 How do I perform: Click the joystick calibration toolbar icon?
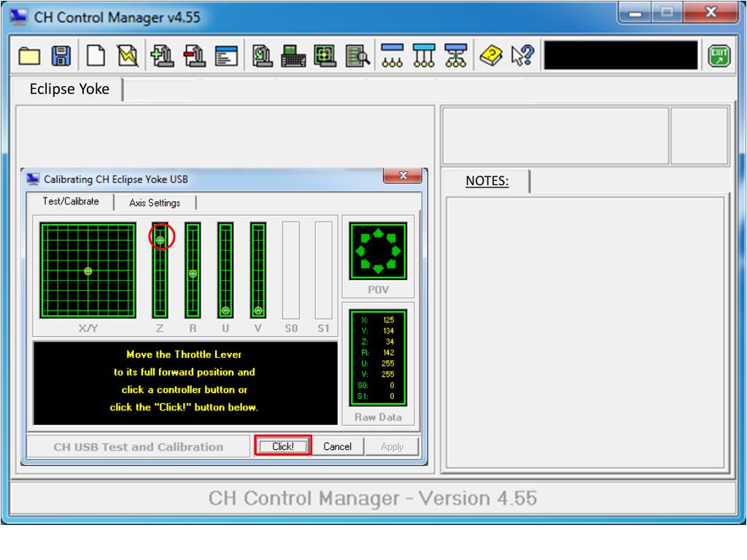262,55
